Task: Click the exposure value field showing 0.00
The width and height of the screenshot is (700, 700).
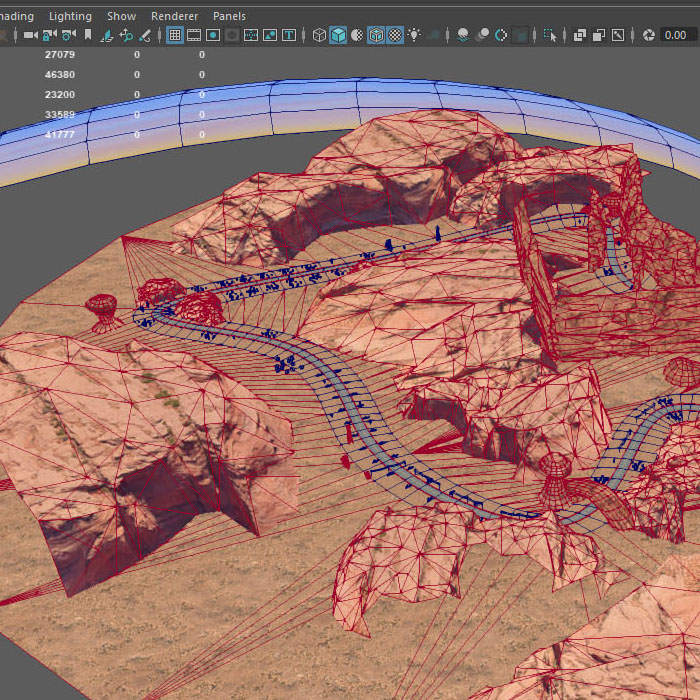Action: pos(678,35)
